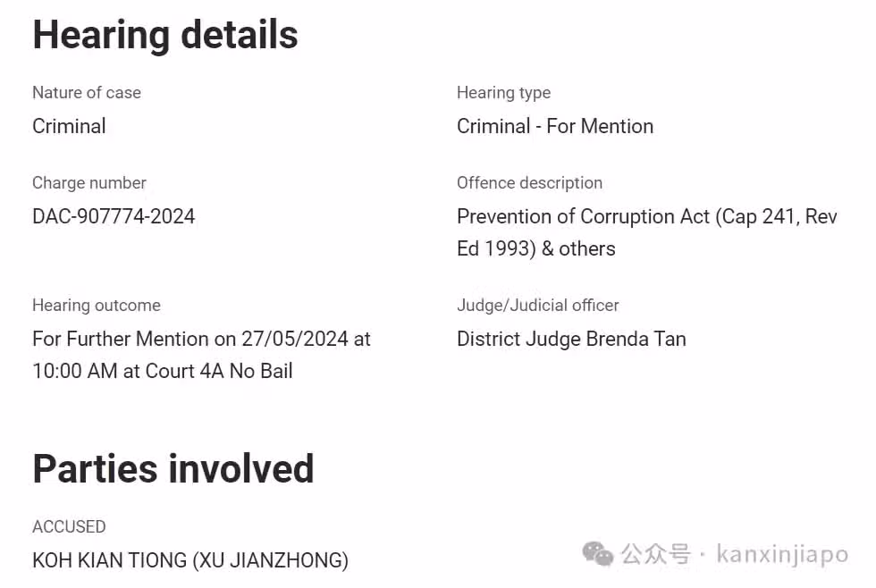The height and width of the screenshot is (588, 876).
Task: Click the ACCUSED label
Action: (70, 526)
